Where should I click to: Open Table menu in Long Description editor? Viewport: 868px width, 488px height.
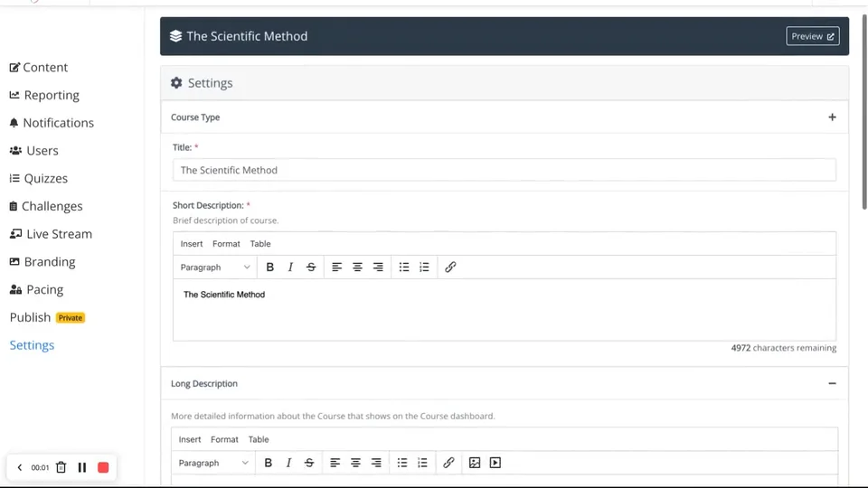click(259, 439)
